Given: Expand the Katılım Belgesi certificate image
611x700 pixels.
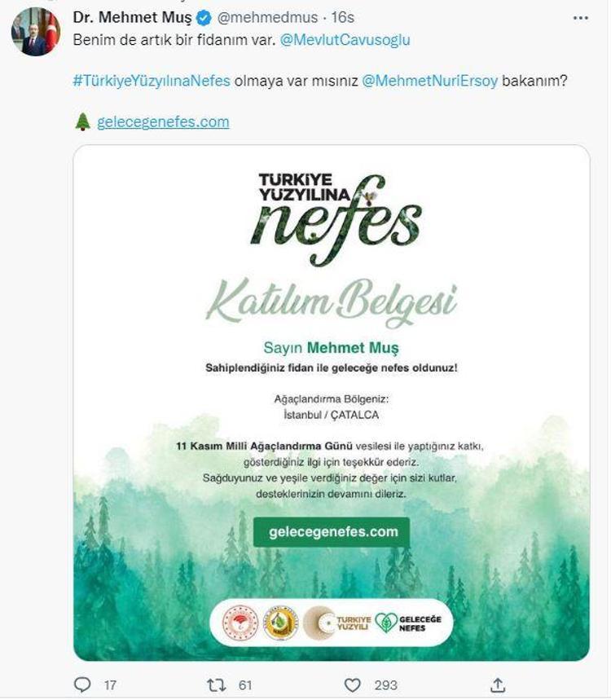Looking at the screenshot, I should point(331,367).
